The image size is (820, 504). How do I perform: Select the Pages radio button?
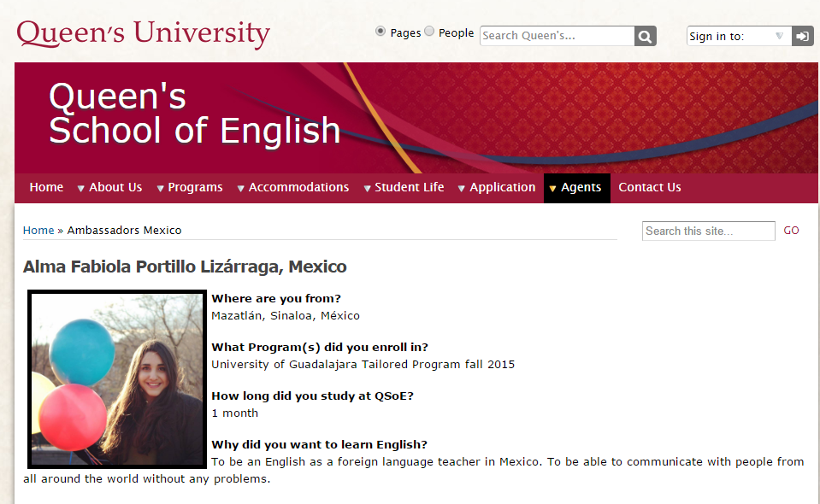tap(381, 32)
